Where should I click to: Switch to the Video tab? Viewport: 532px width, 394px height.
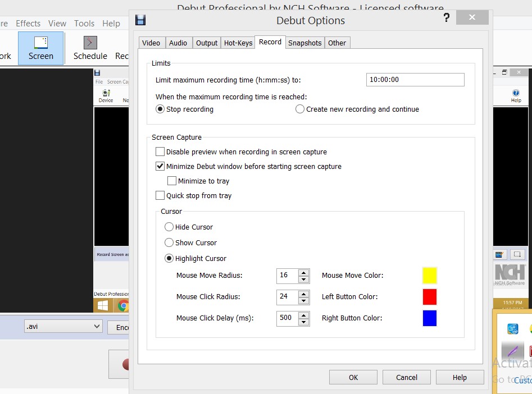click(x=151, y=43)
